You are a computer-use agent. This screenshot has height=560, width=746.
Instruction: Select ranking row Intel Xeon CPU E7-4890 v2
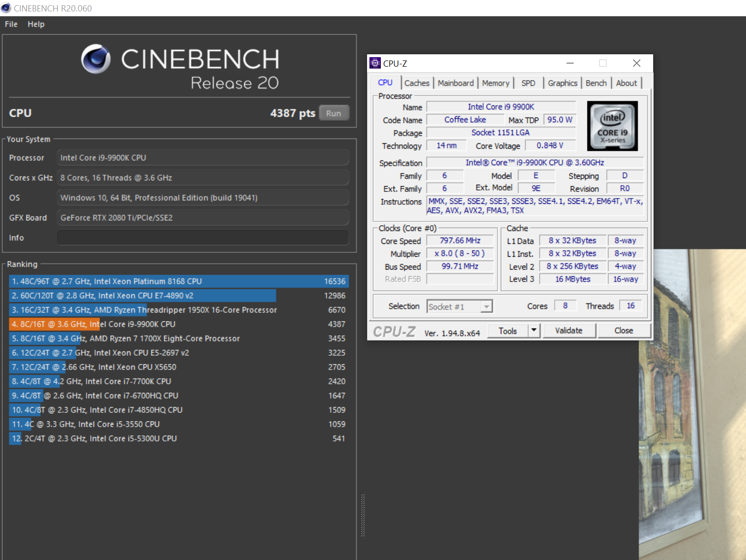(x=179, y=296)
